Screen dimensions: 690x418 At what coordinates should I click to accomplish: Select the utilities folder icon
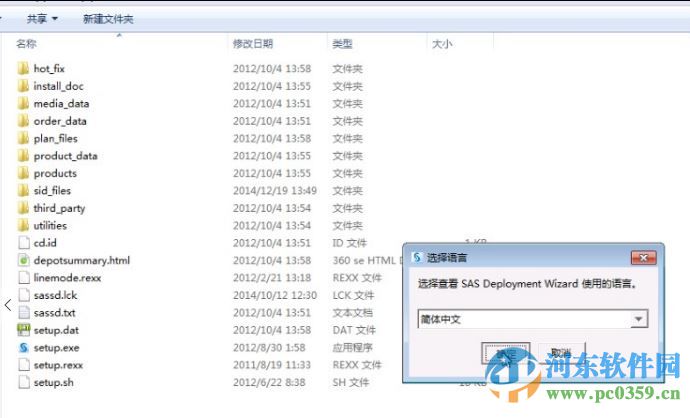tap(23, 225)
